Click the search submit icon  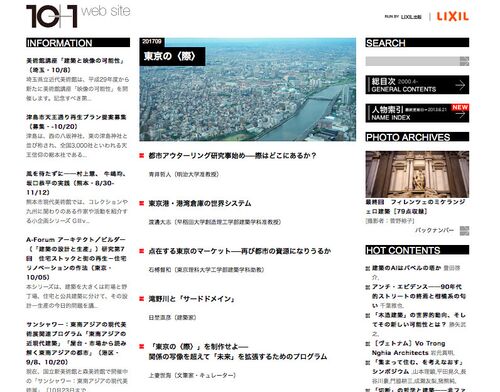click(464, 61)
